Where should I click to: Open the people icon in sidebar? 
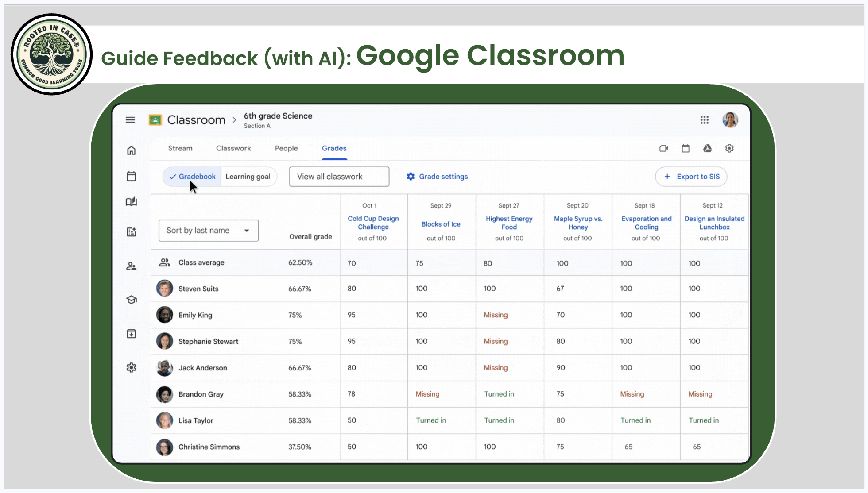coord(131,266)
